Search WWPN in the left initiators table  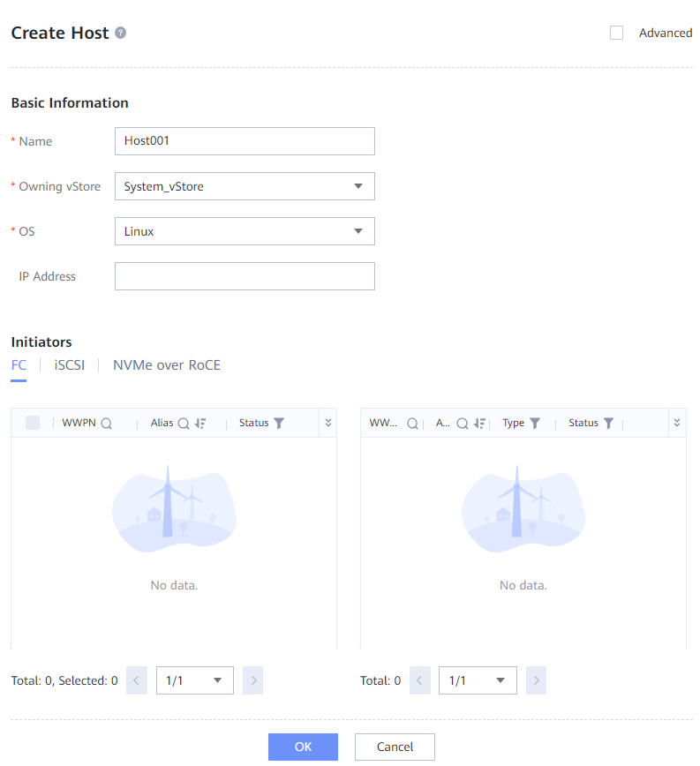coord(107,424)
